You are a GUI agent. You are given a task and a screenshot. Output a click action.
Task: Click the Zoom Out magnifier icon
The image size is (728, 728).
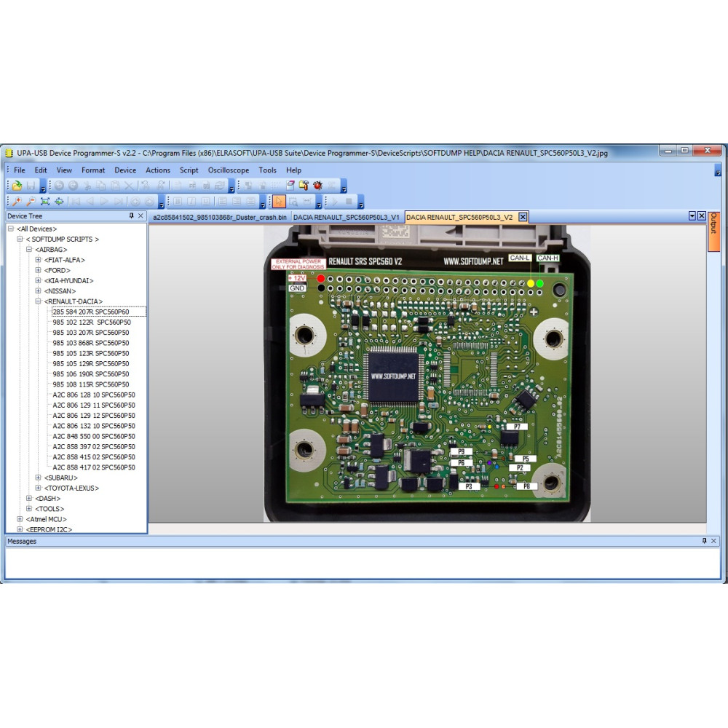point(31,201)
